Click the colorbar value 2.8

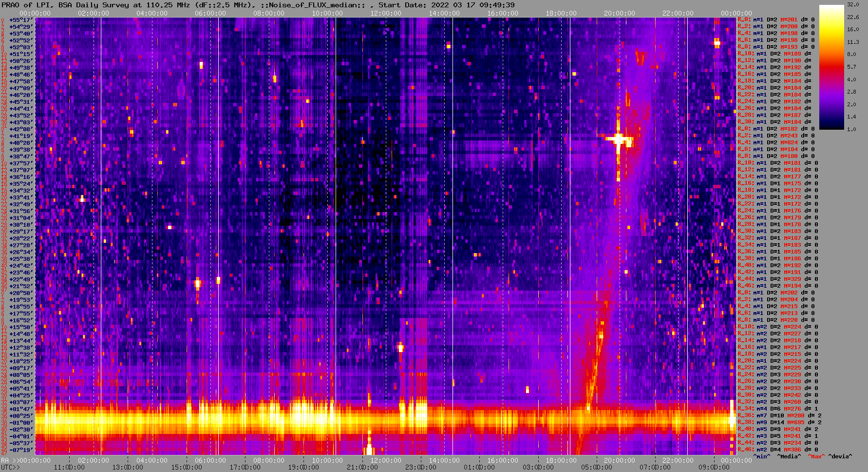851,92
